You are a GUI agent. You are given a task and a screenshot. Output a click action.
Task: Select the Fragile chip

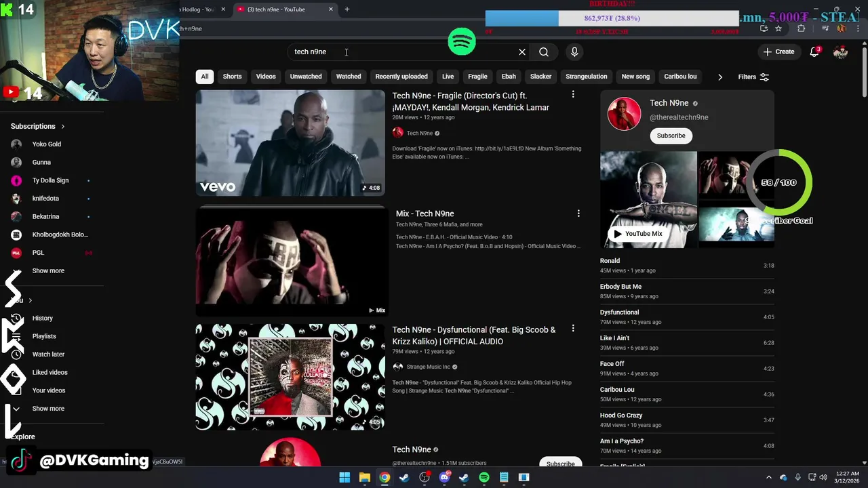click(x=477, y=77)
